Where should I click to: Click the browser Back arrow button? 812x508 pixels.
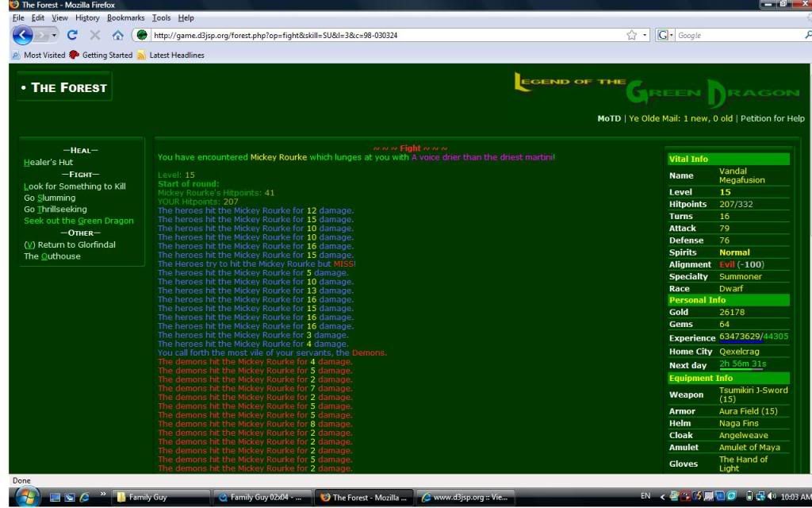[23, 35]
